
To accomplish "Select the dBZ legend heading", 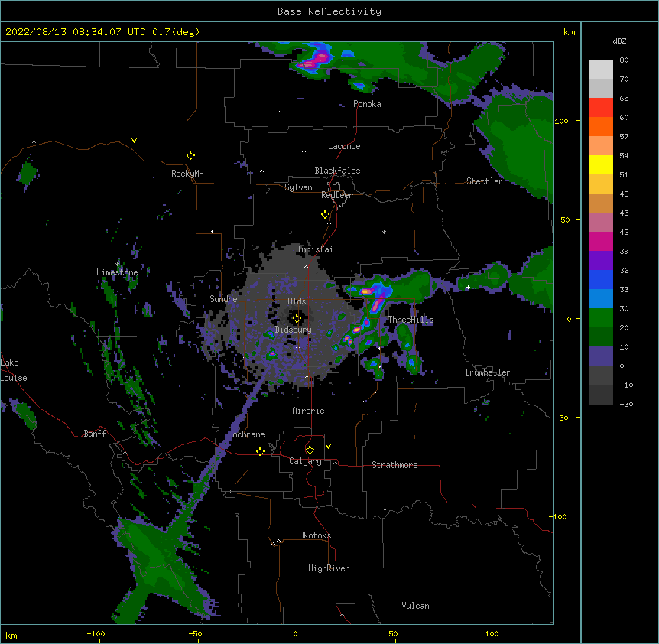I will pos(619,41).
